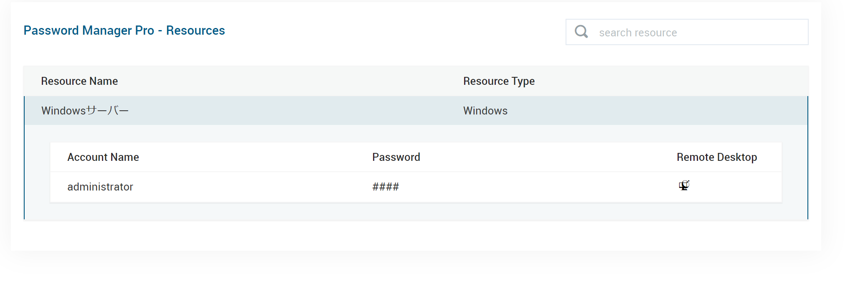This screenshot has width=868, height=282.
Task: Launch remote desktop for administrator account
Action: (684, 185)
